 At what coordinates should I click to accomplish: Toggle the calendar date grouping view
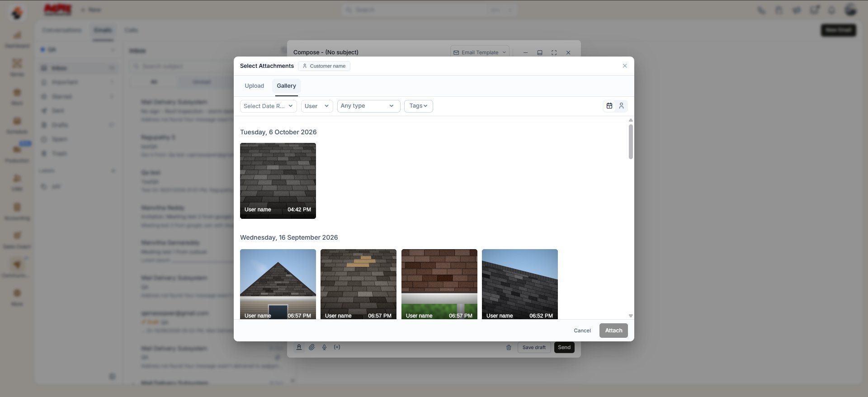point(609,106)
